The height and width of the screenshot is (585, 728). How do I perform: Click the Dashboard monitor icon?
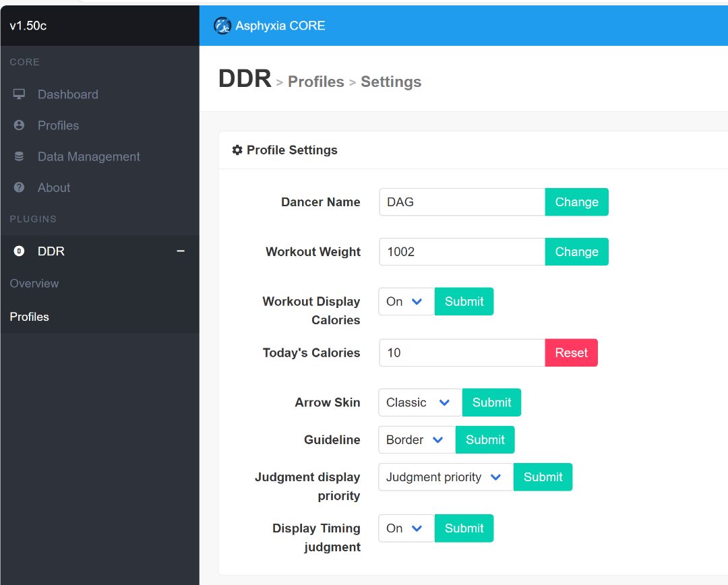pos(19,94)
